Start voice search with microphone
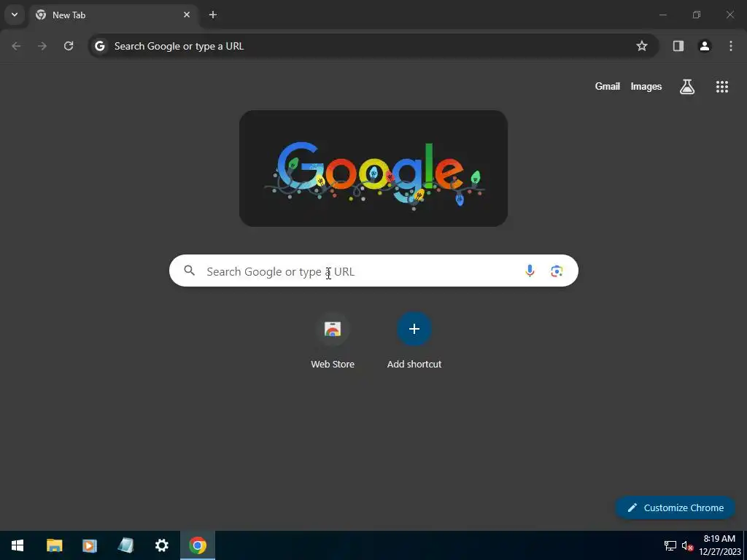Screen dimensions: 747x560 [530, 271]
